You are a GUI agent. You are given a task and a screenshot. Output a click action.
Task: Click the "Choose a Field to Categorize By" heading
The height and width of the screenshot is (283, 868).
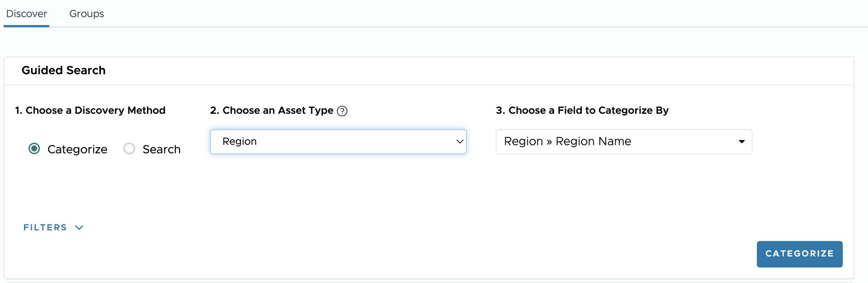[582, 111]
